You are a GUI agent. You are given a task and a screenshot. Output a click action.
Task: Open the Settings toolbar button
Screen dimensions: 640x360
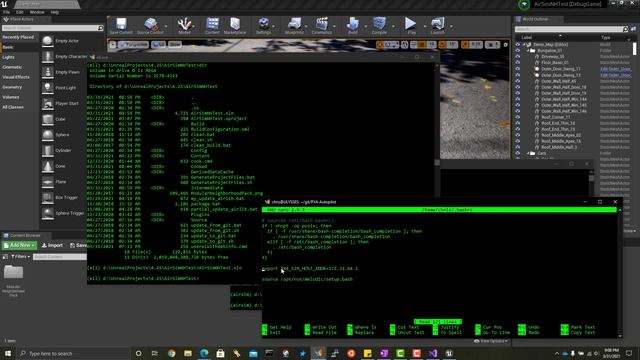click(264, 26)
